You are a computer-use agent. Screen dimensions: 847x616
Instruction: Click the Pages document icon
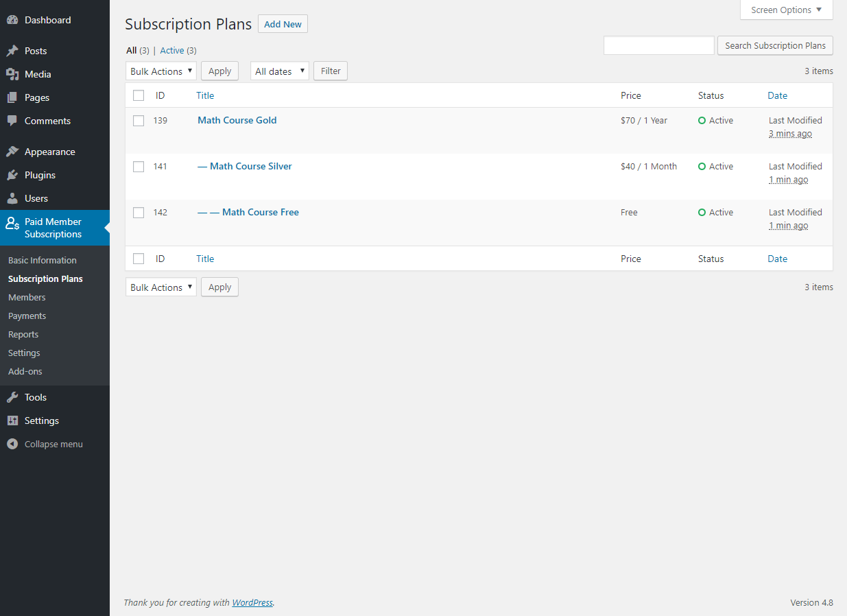[x=14, y=97]
